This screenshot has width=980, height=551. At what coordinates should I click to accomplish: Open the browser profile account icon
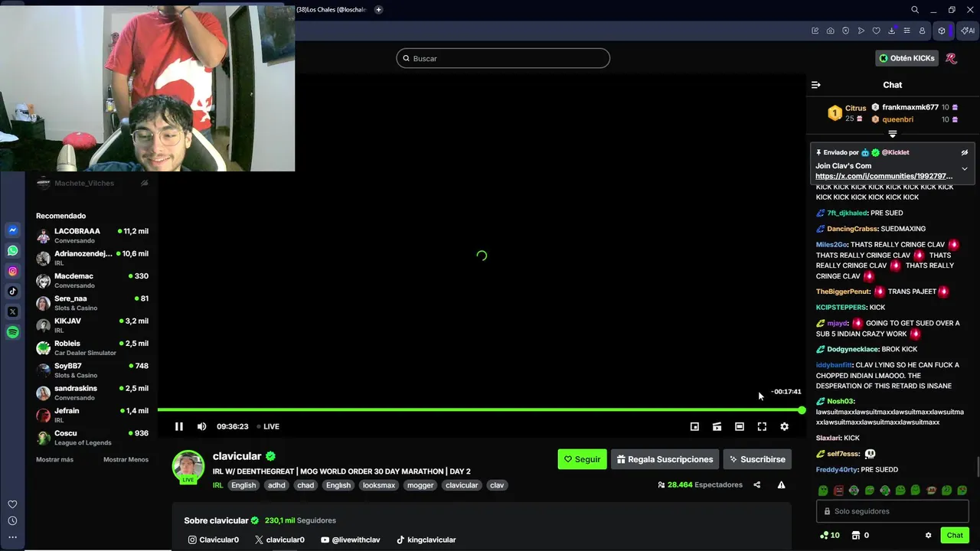point(923,31)
